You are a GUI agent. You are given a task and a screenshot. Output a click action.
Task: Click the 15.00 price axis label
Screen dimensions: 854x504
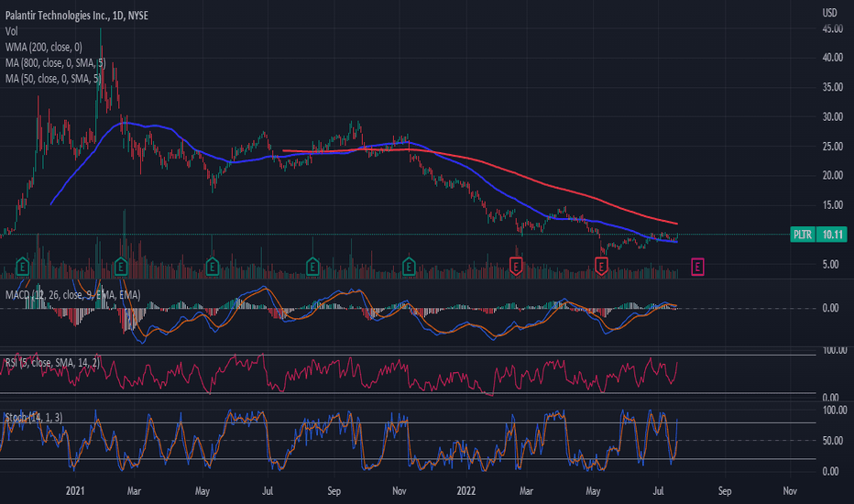pos(833,205)
